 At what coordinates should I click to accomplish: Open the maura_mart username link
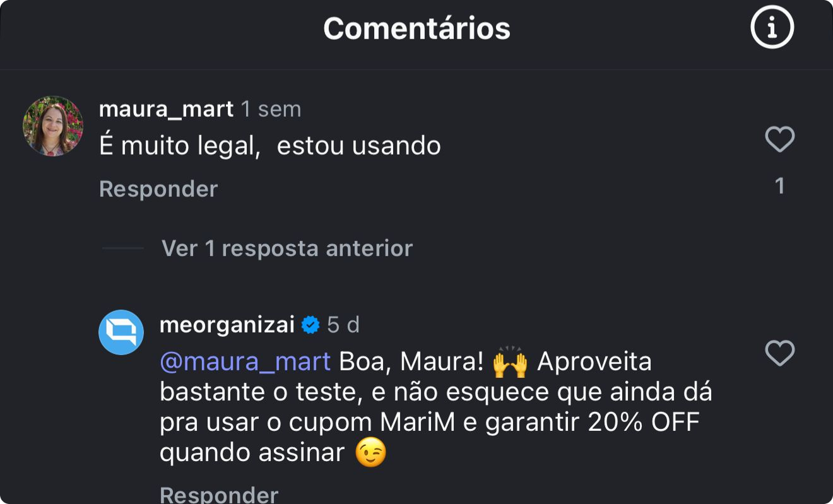(166, 109)
